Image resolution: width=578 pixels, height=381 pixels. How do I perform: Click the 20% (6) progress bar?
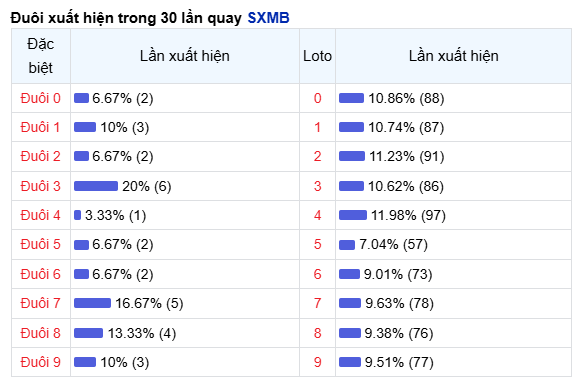tap(96, 186)
